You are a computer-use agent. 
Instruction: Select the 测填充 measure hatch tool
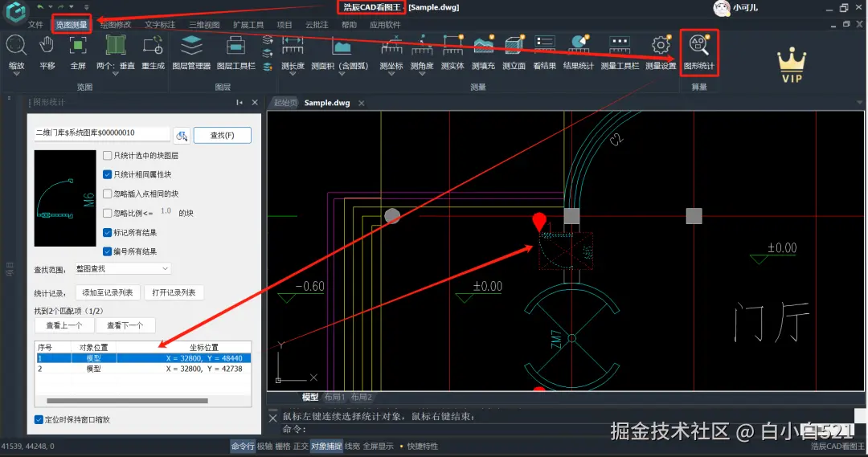[483, 46]
